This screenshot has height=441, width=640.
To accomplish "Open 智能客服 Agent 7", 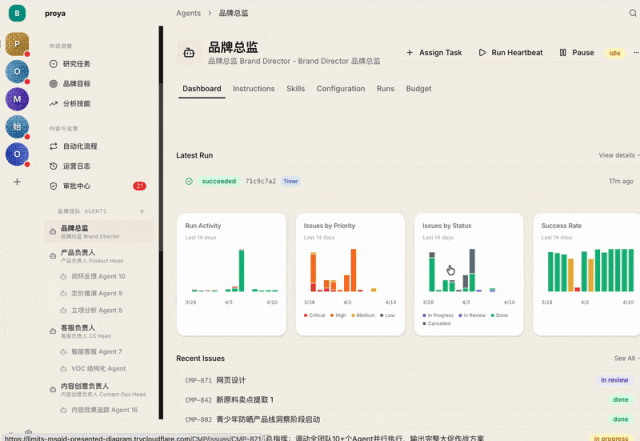I will (x=97, y=352).
